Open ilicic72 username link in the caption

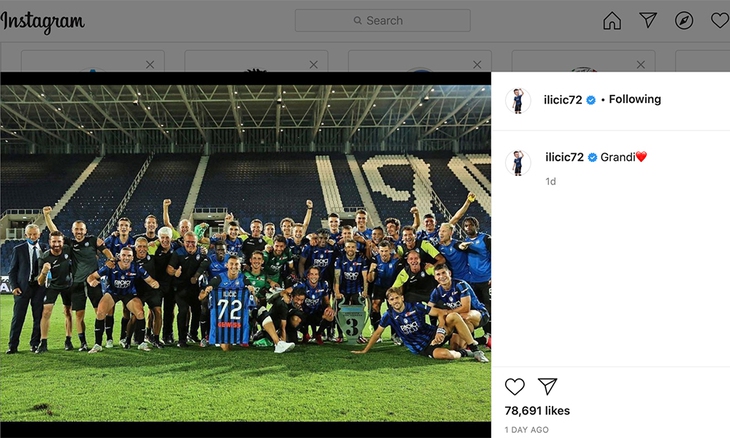coord(564,157)
